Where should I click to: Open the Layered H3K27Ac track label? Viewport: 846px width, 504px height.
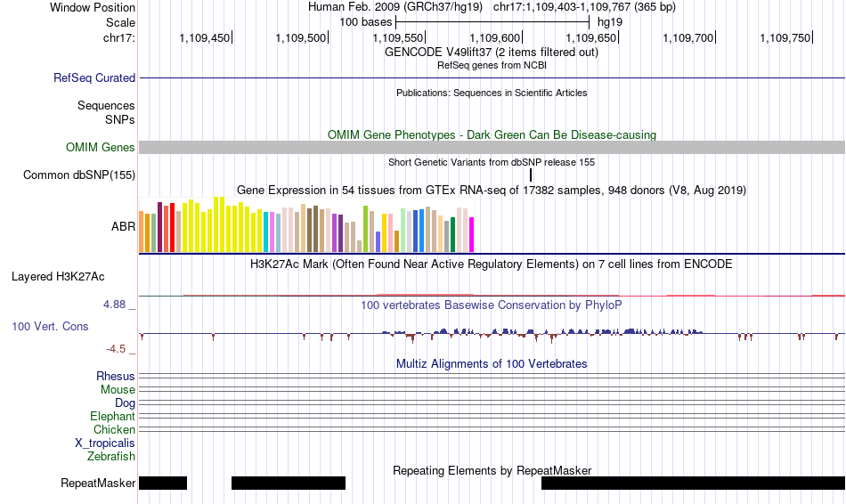coord(58,276)
